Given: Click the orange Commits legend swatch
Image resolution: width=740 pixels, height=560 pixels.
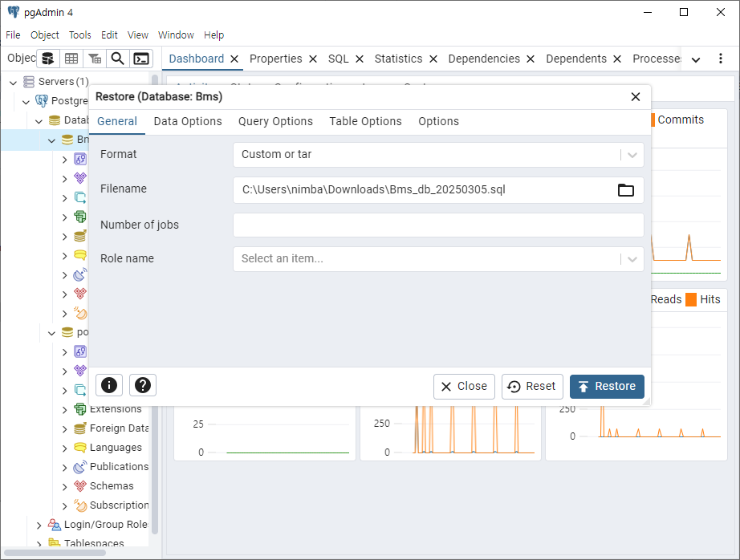Looking at the screenshot, I should point(653,120).
